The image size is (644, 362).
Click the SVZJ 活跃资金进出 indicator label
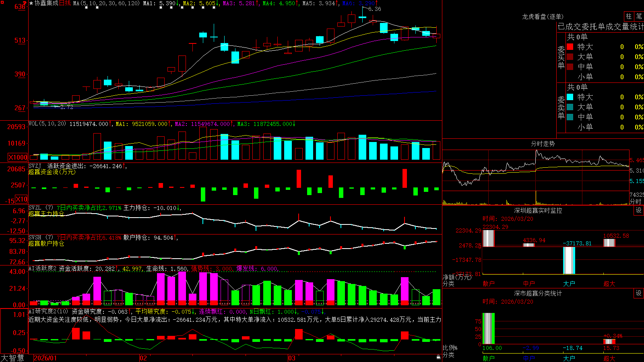click(x=58, y=166)
